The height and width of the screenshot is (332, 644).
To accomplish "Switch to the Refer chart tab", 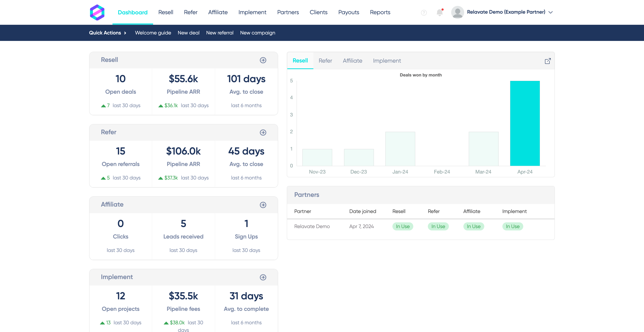I will pyautogui.click(x=325, y=61).
